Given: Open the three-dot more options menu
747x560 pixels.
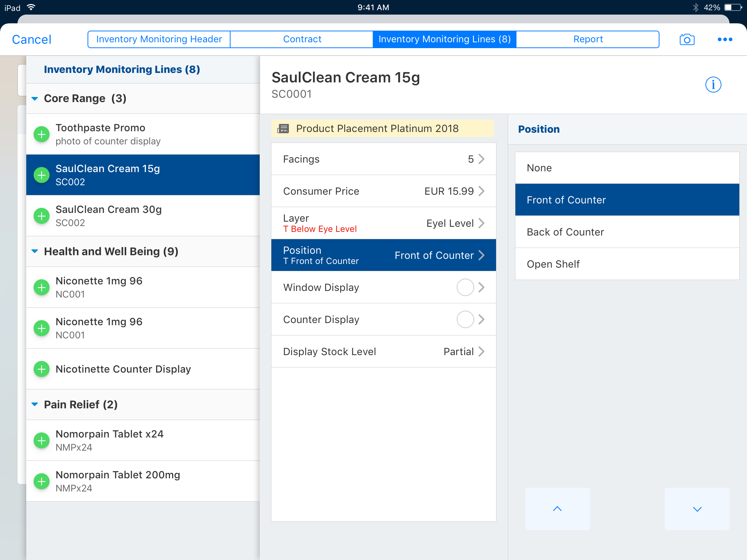Looking at the screenshot, I should pos(725,39).
